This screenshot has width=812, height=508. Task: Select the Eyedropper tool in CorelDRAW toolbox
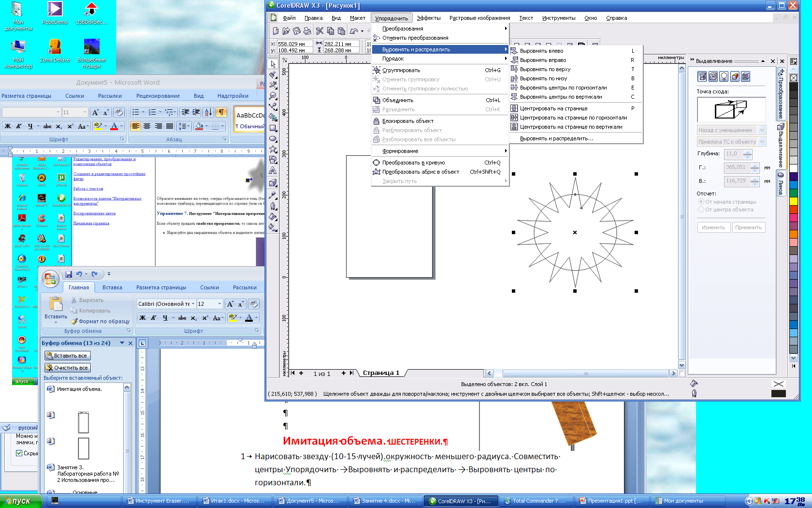point(273,195)
